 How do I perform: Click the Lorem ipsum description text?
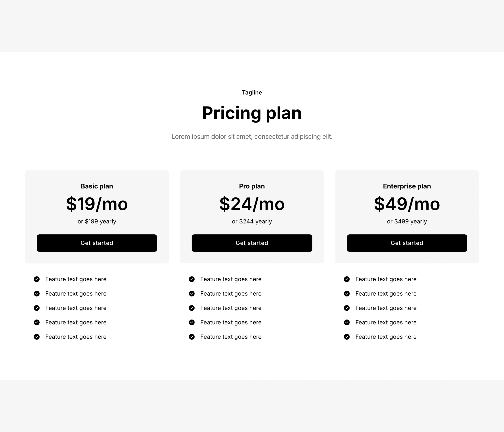252,136
